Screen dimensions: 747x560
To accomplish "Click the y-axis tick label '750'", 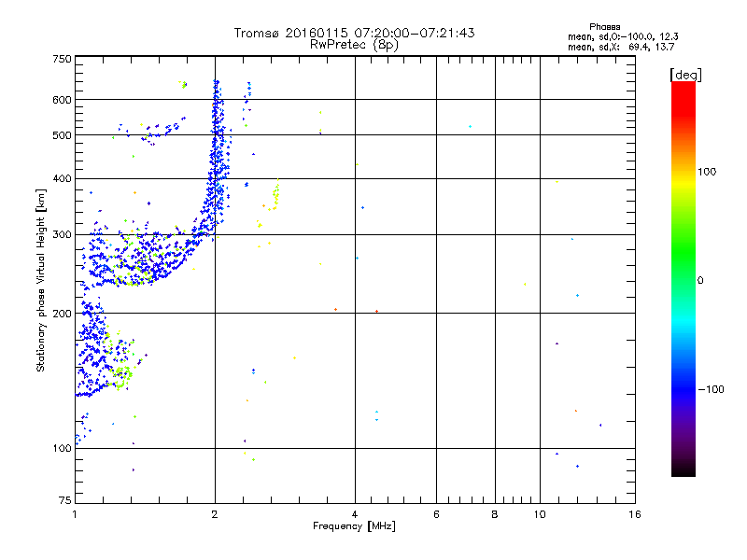I will pyautogui.click(x=63, y=60).
